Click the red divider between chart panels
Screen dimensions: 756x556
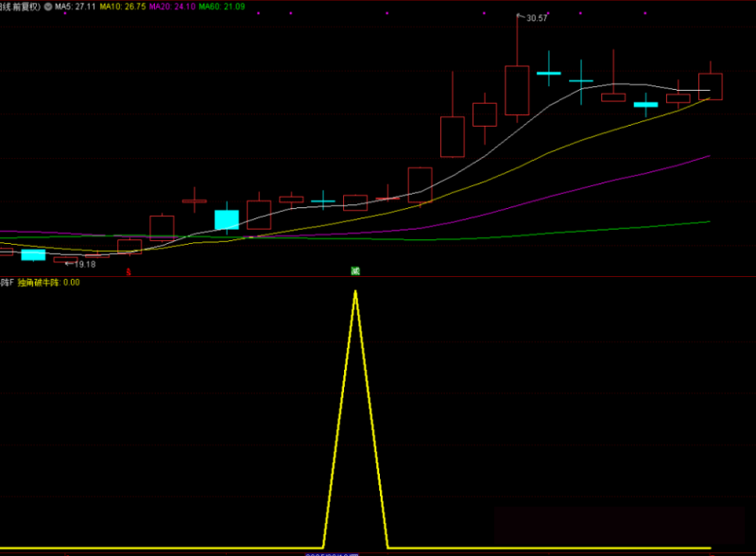(x=378, y=276)
